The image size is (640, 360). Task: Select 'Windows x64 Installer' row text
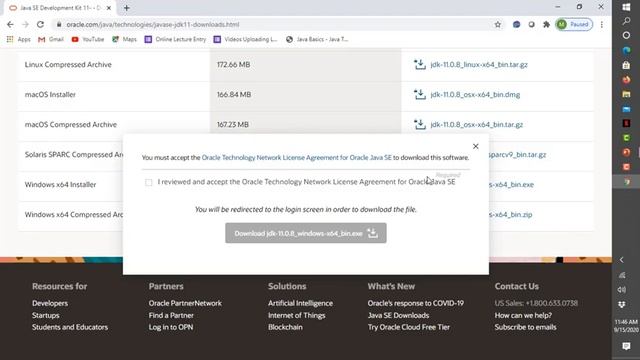(x=60, y=184)
